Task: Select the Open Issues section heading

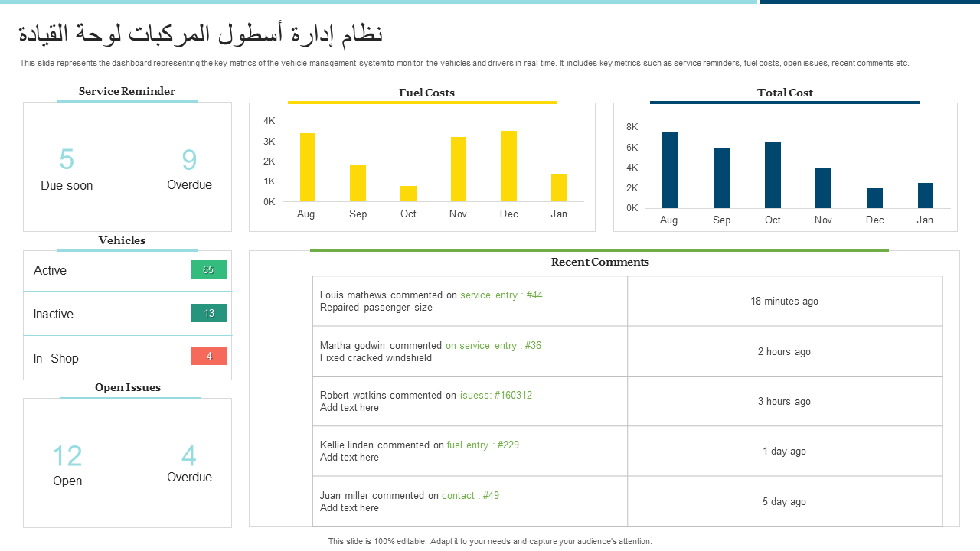Action: [x=128, y=387]
